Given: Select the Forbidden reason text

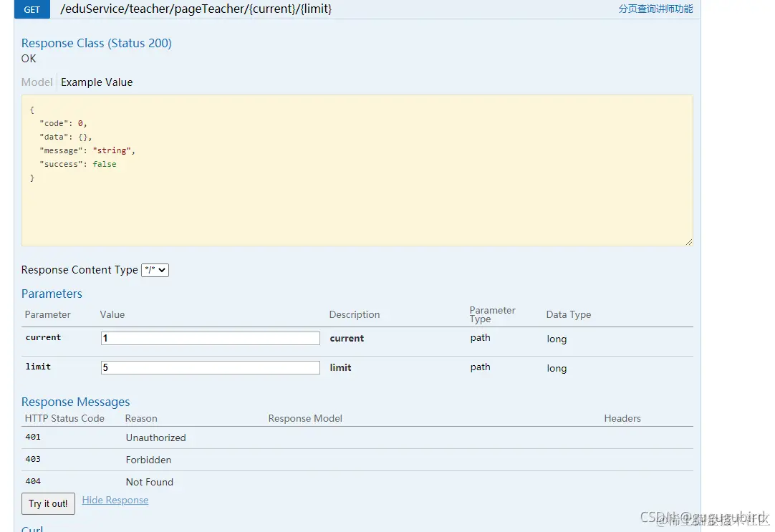Looking at the screenshot, I should click(x=148, y=460).
